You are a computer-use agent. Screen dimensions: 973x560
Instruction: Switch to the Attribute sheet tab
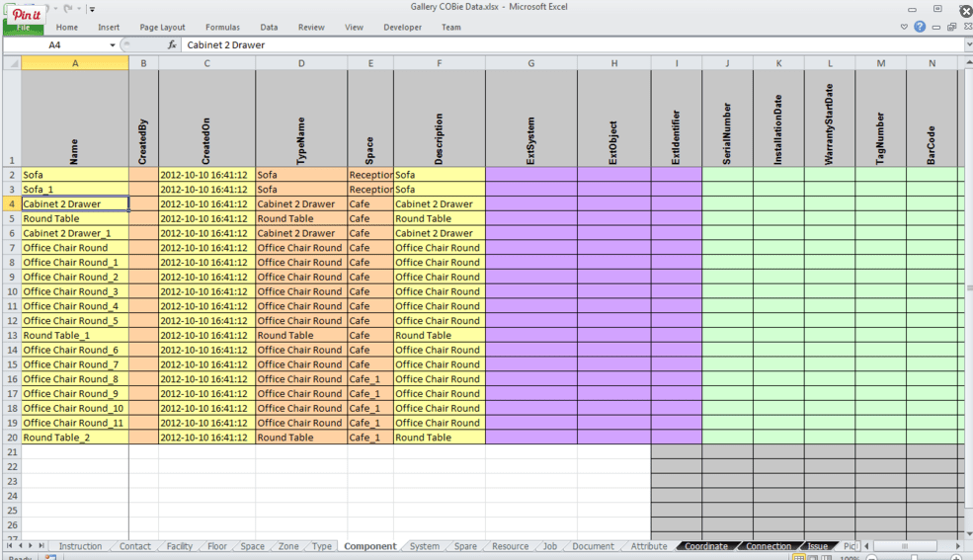click(648, 546)
